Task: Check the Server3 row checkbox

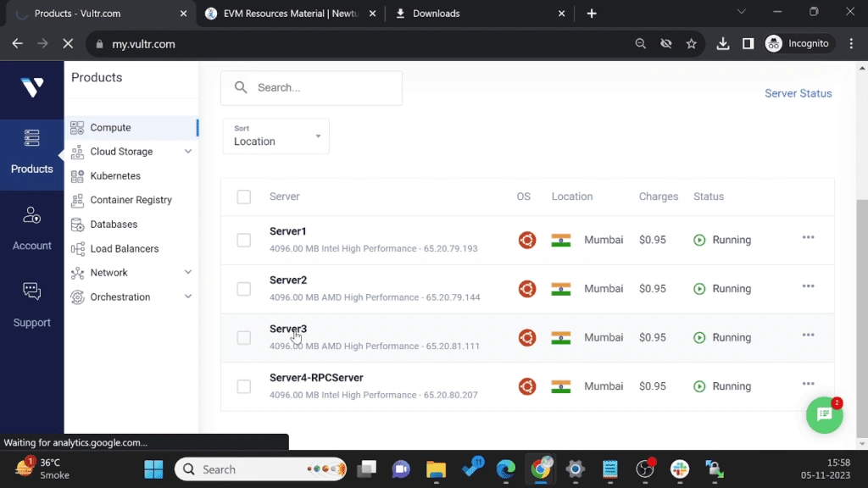Action: [243, 337]
